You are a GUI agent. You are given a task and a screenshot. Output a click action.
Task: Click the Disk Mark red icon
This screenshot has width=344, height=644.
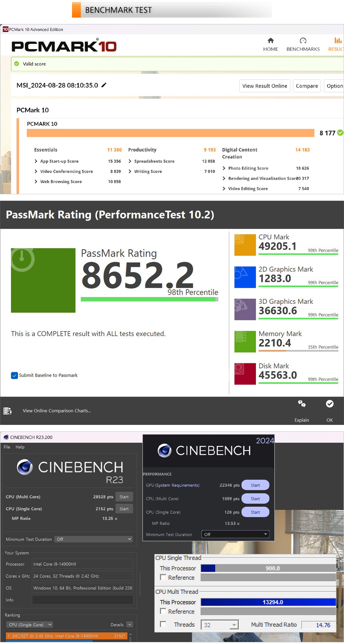coord(245,374)
